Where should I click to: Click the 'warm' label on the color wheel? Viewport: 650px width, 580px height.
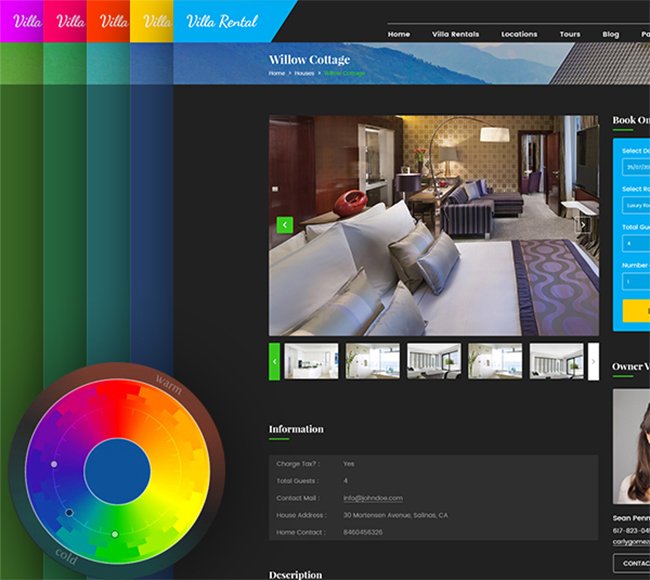pos(169,384)
